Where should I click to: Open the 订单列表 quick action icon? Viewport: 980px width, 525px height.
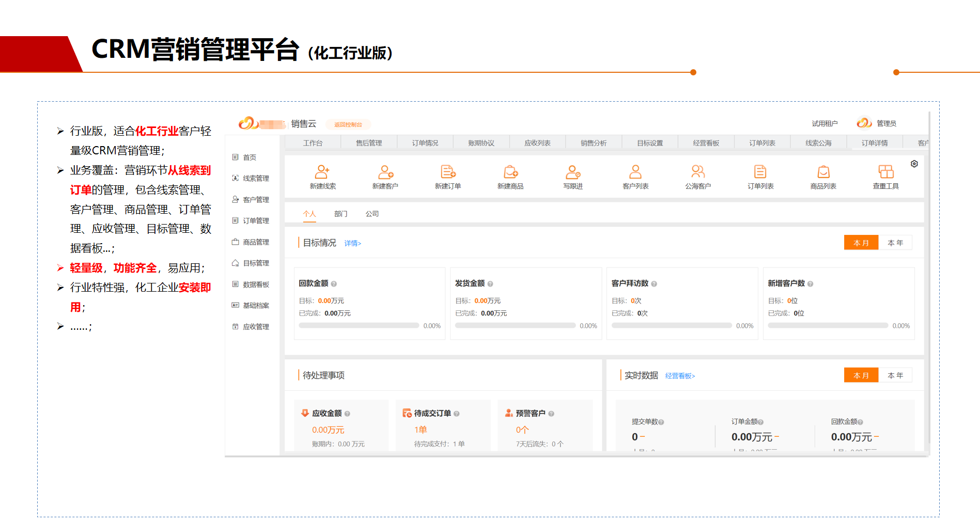(760, 171)
